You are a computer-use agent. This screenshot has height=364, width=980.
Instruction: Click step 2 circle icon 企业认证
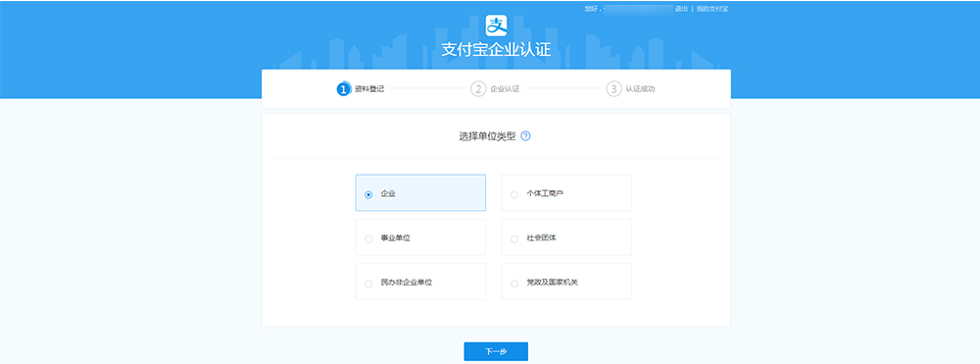pos(478,89)
